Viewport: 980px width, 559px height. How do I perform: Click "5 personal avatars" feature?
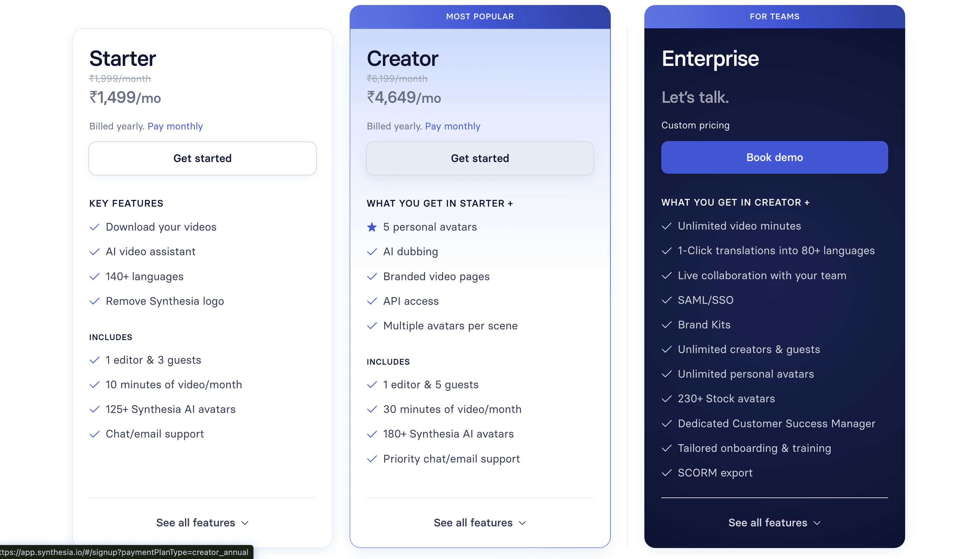point(430,227)
